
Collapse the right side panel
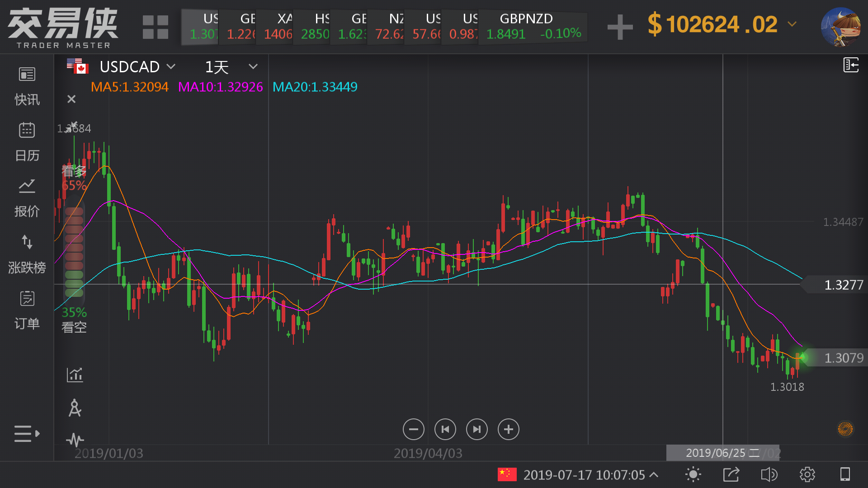click(x=851, y=65)
